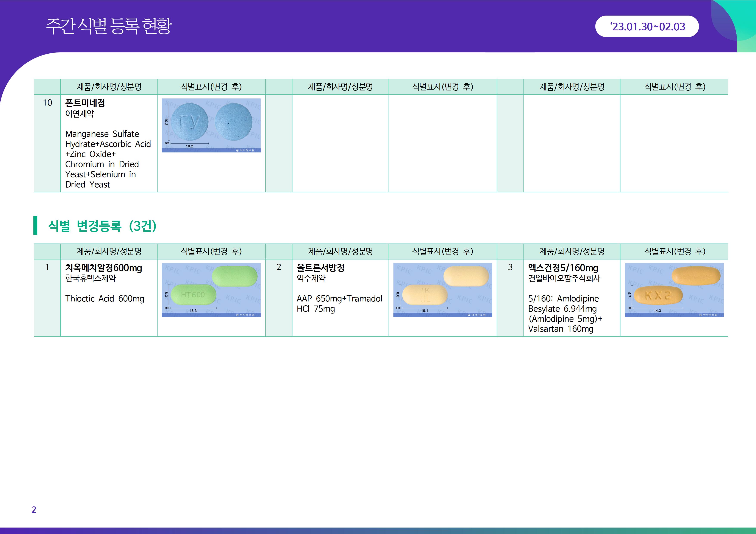Click the green HT600 tablet image

tap(211, 290)
